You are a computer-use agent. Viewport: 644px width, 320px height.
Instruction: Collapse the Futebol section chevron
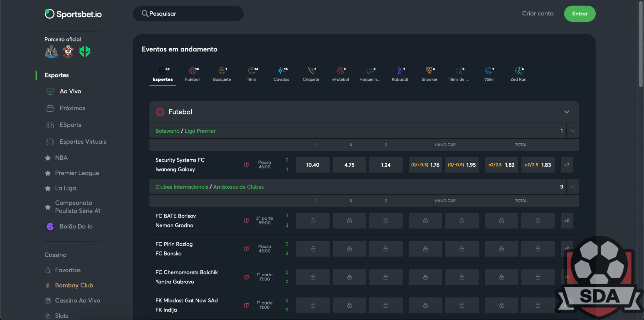[567, 112]
